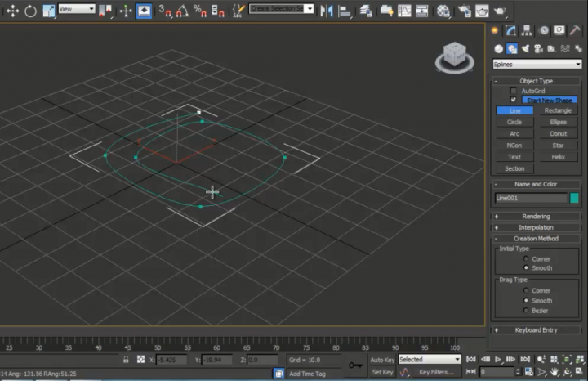This screenshot has height=381, width=588.
Task: Click the Mirror tool icon
Action: (327, 11)
